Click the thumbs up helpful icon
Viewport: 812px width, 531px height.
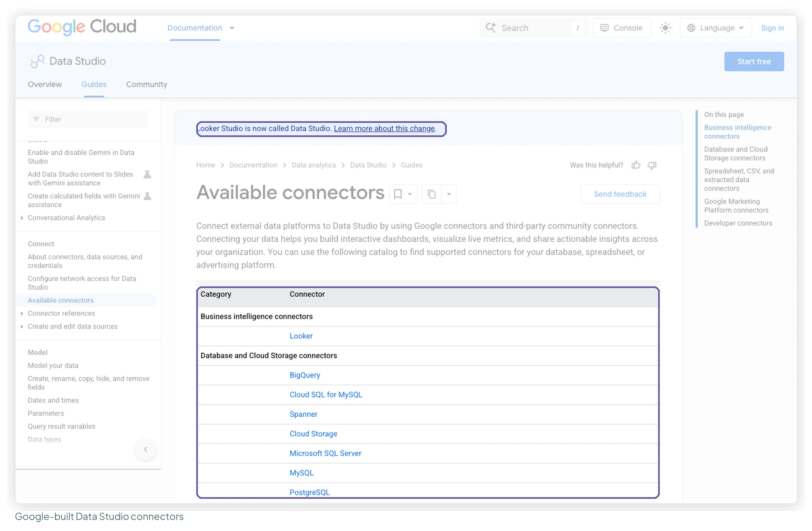pos(636,165)
